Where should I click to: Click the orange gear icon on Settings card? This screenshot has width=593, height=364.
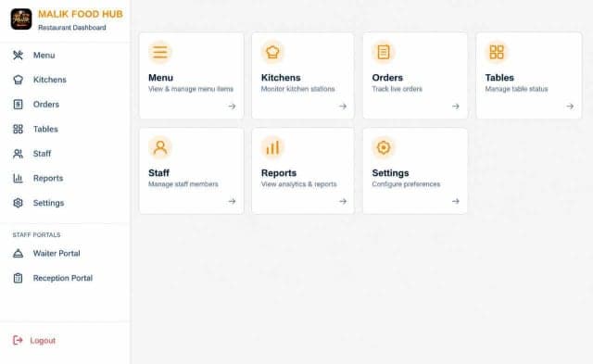tap(384, 147)
